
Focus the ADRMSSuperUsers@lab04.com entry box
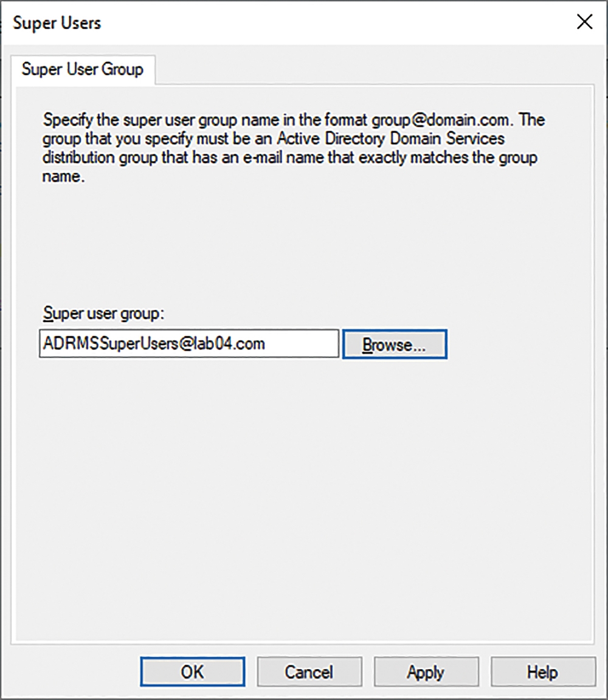pos(189,344)
